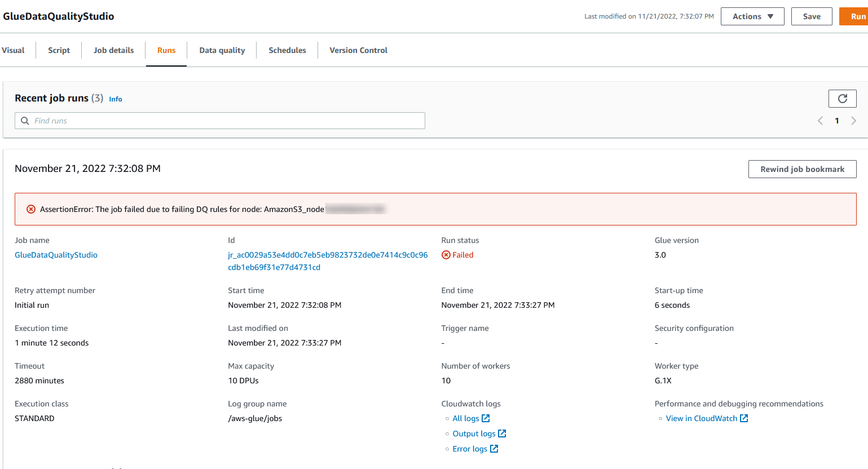Click the View in CloudWatch external icon
Image resolution: width=868 pixels, height=469 pixels.
[x=744, y=418]
